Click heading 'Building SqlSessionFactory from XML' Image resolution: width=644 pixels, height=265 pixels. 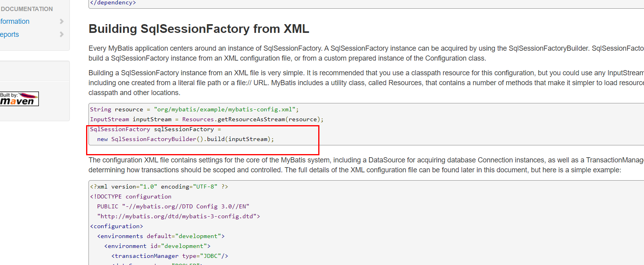[199, 29]
